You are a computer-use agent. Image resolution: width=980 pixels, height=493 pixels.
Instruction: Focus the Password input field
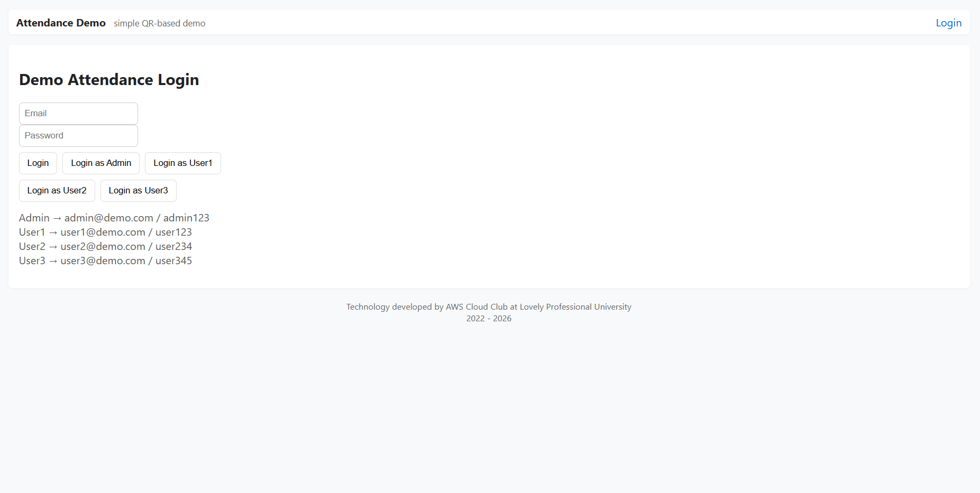coord(78,136)
